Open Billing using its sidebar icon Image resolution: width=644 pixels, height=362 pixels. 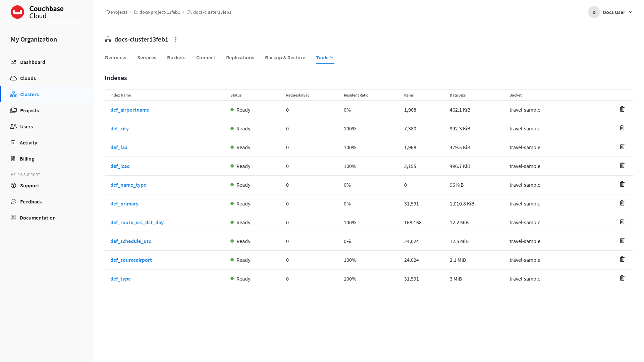click(13, 159)
